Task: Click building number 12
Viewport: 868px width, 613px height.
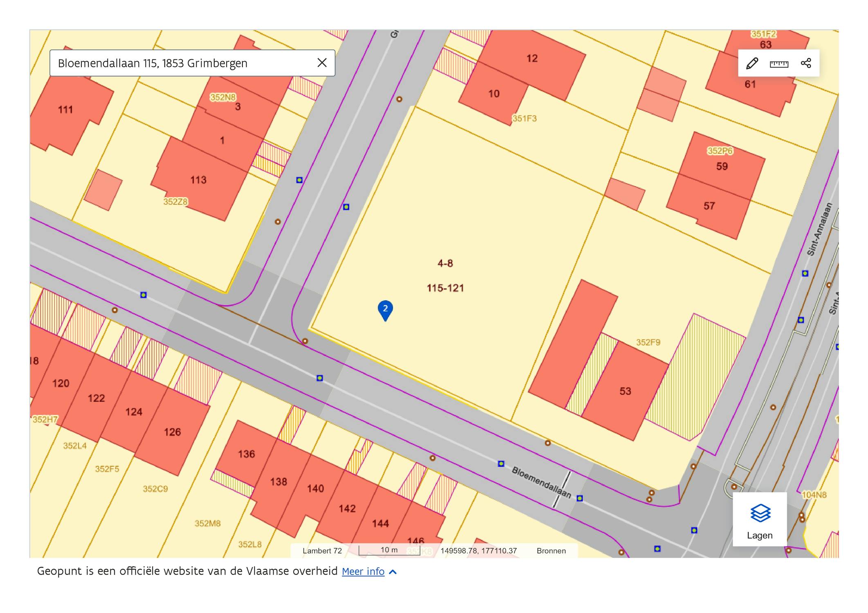Action: (532, 58)
